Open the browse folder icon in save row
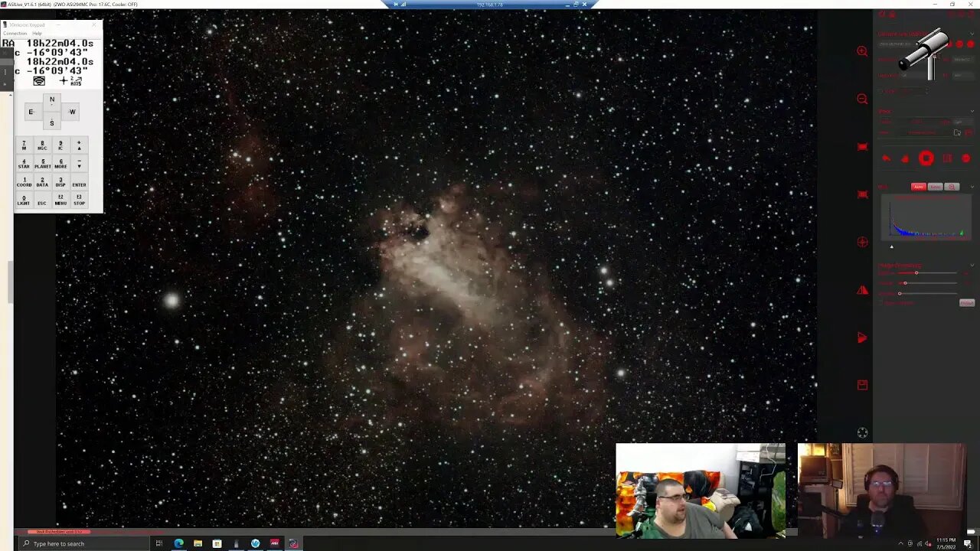 click(x=957, y=133)
